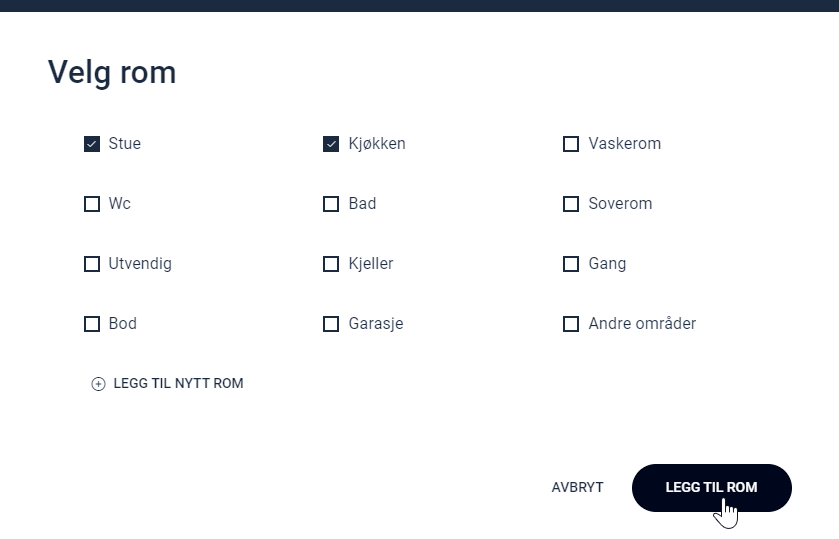Tick the Garasje checkbox
839x539 pixels.
point(331,324)
